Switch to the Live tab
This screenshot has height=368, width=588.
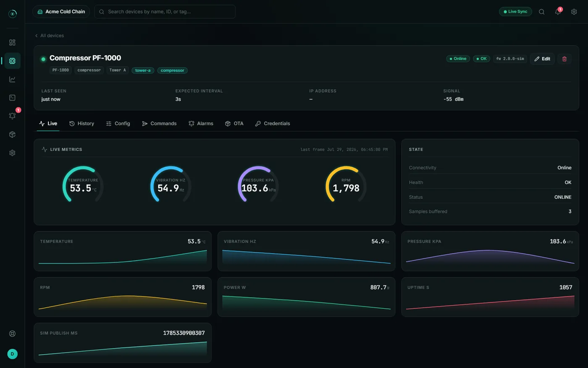tap(48, 124)
